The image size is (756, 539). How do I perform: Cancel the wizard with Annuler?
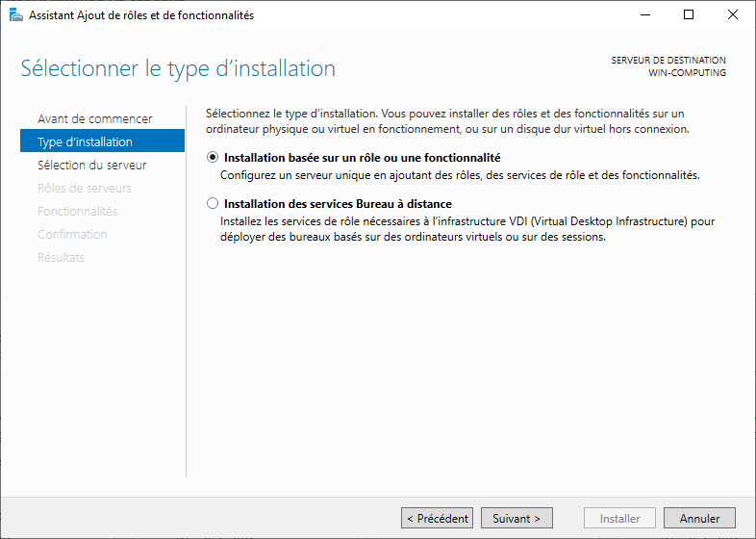699,519
